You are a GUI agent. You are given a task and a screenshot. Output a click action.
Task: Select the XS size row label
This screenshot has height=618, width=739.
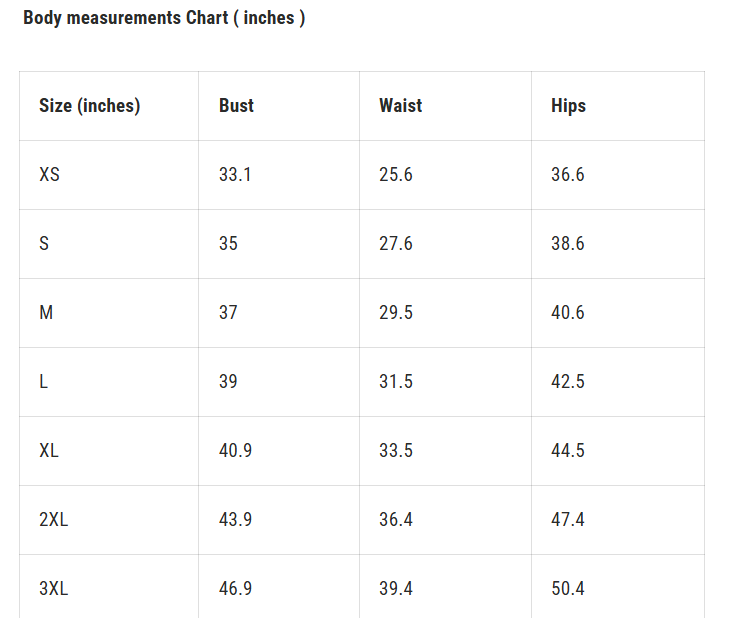(49, 174)
